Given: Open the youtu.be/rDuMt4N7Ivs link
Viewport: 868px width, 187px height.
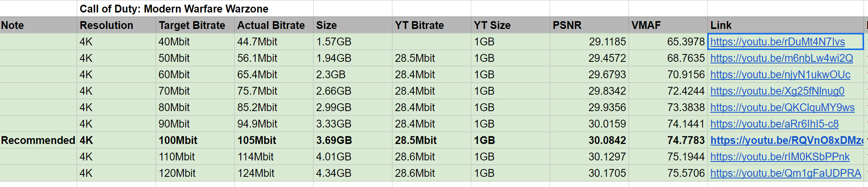Looking at the screenshot, I should point(777,42).
